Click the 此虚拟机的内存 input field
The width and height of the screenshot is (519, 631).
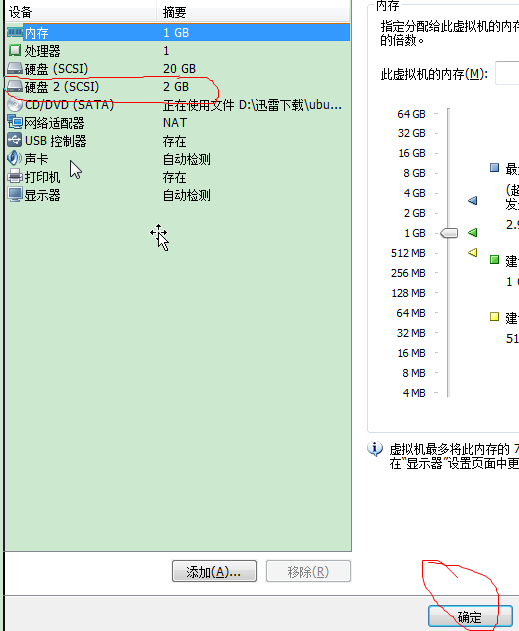tap(507, 73)
